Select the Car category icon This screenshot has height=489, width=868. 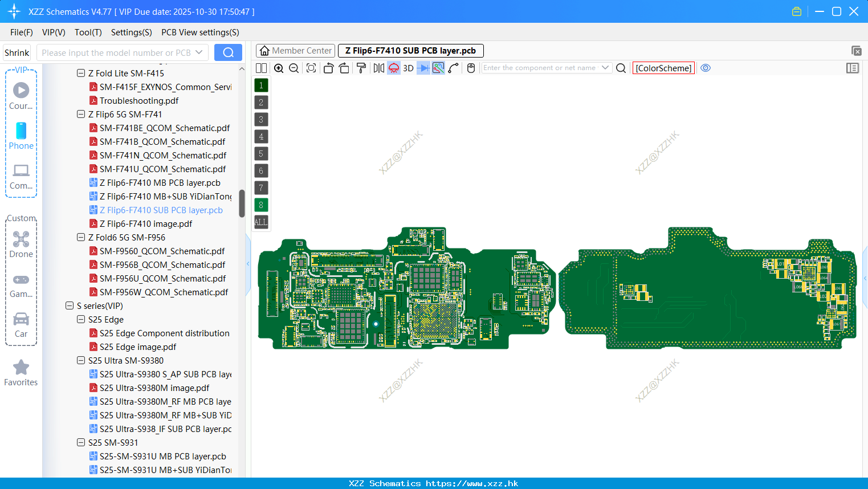coord(21,325)
